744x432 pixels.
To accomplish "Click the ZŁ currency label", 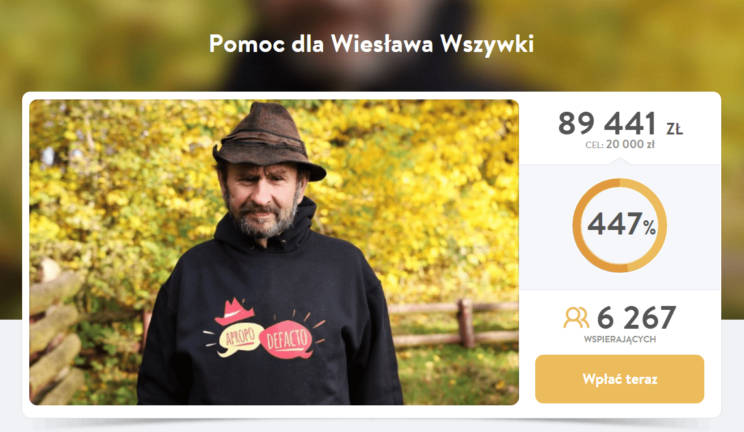I will 674,129.
